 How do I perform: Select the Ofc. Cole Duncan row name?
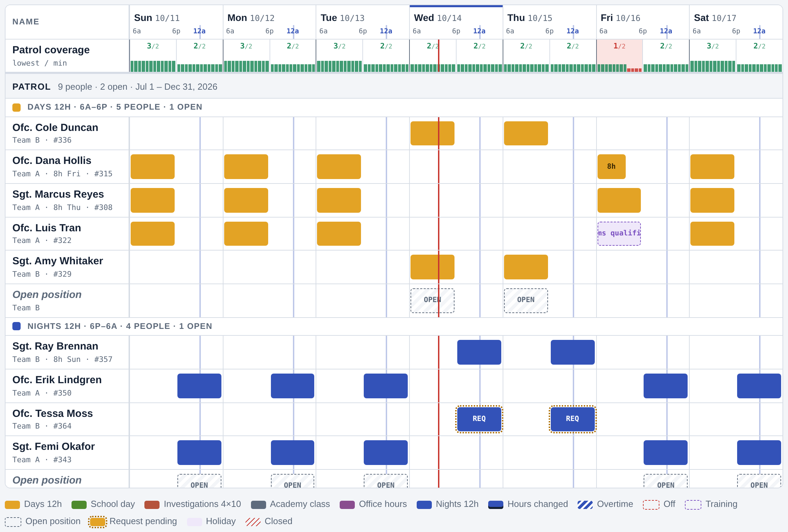55,128
